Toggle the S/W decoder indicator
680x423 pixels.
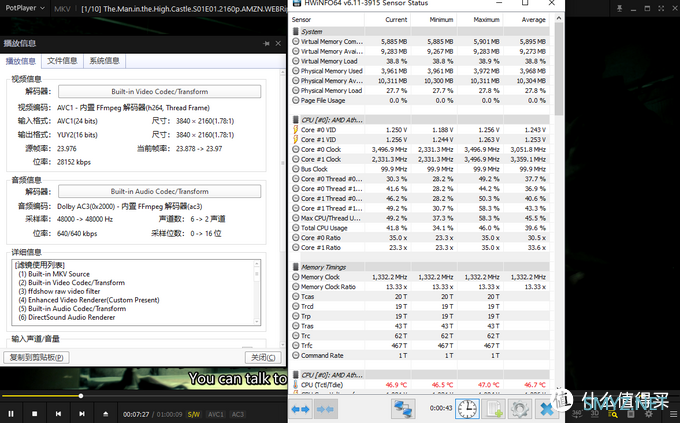[x=193, y=414]
